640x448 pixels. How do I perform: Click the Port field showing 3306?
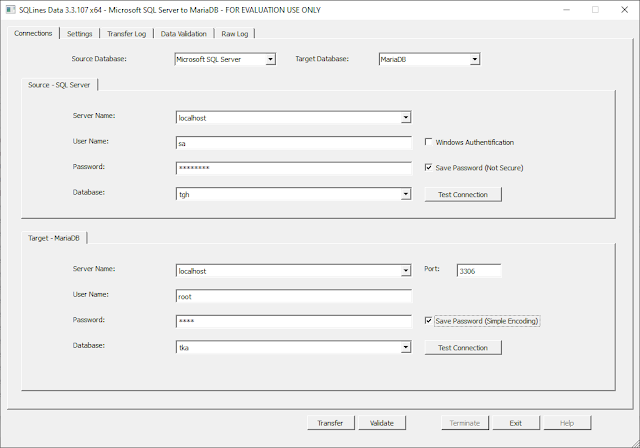479,271
